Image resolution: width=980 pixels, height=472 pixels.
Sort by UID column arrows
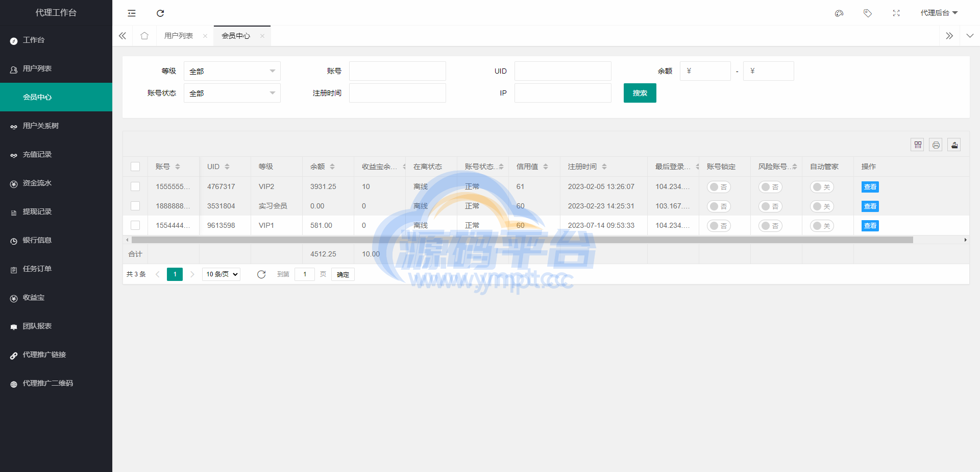[x=227, y=167]
